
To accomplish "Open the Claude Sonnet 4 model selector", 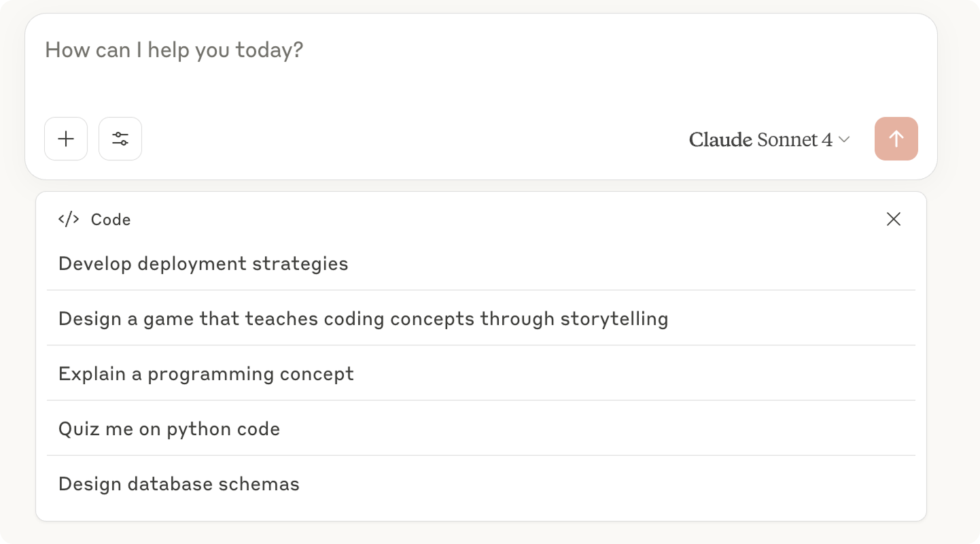I will [x=769, y=139].
